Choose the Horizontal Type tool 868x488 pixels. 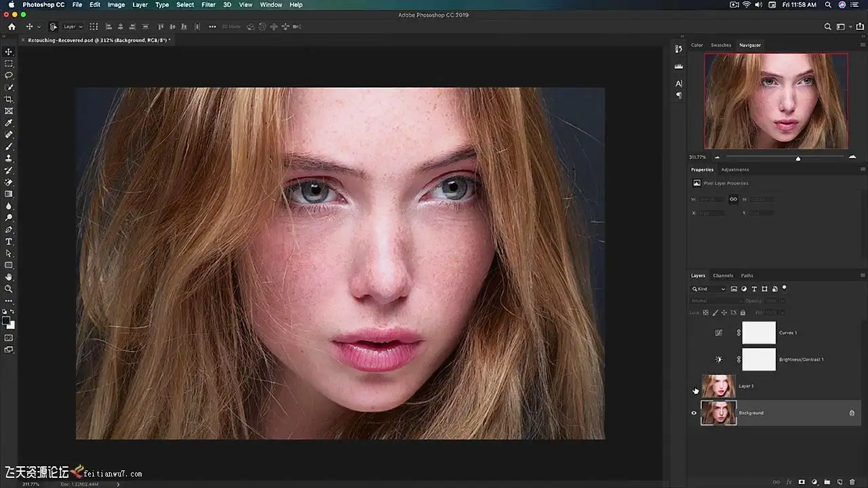tap(9, 241)
